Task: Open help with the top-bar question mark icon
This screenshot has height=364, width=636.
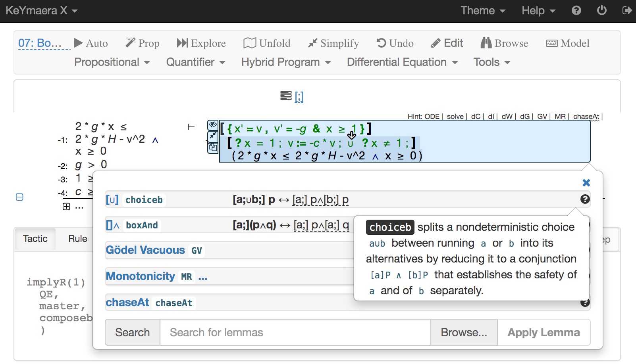Action: pos(576,10)
